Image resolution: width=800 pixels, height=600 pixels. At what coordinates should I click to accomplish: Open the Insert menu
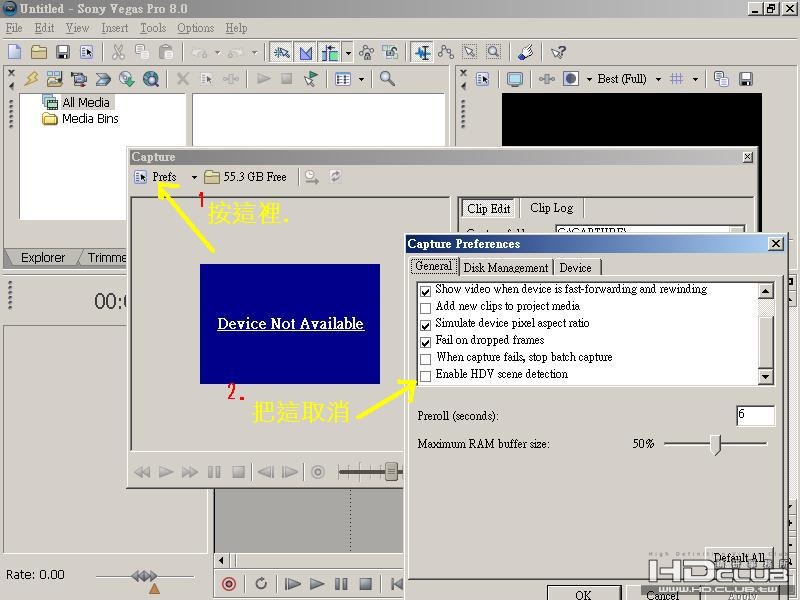(114, 28)
